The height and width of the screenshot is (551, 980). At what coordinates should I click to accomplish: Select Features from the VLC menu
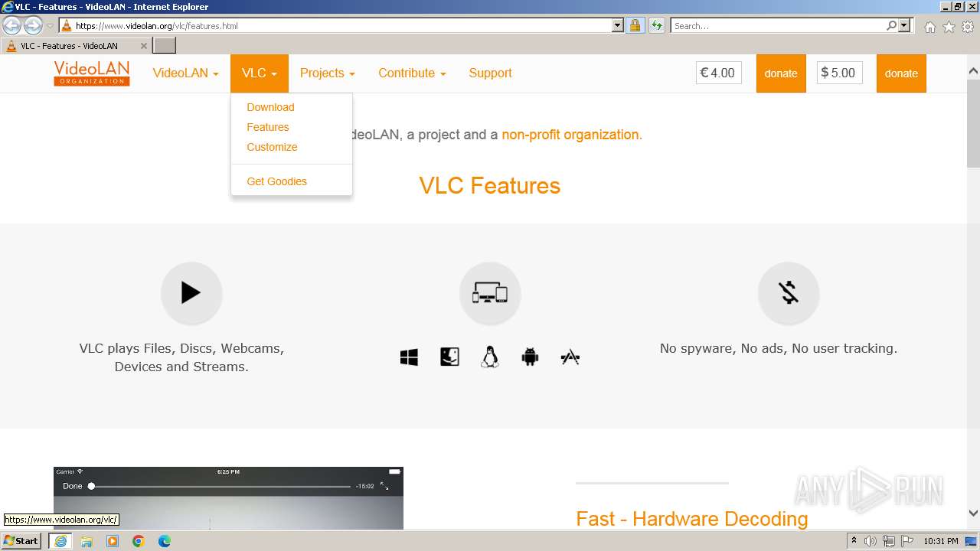[x=268, y=127]
